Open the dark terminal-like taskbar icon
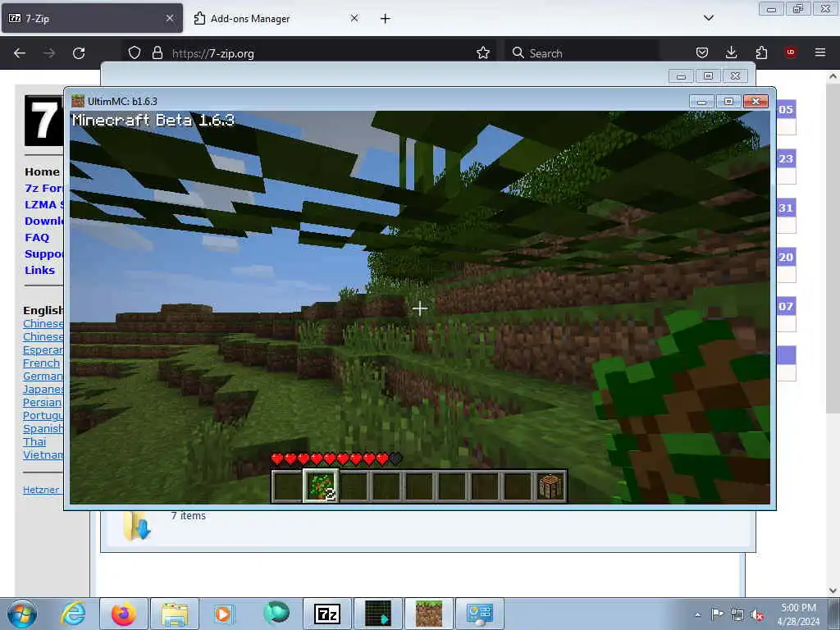Viewport: 840px width, 630px height. pyautogui.click(x=378, y=614)
